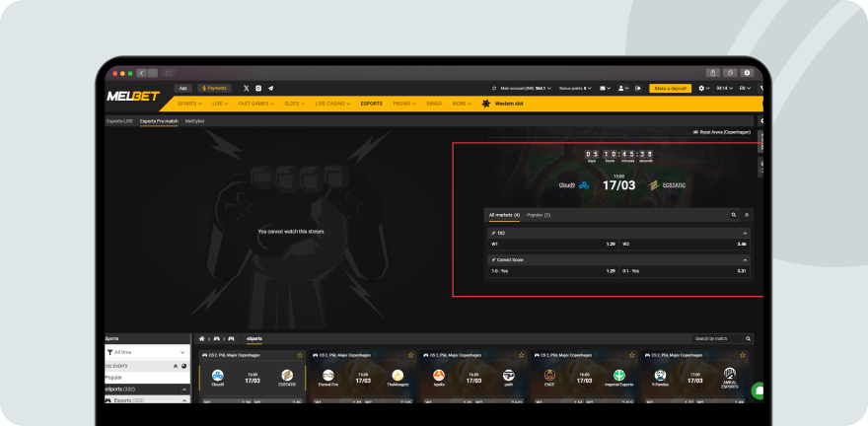Click the ECSTATIC team logo in match header

654,185
